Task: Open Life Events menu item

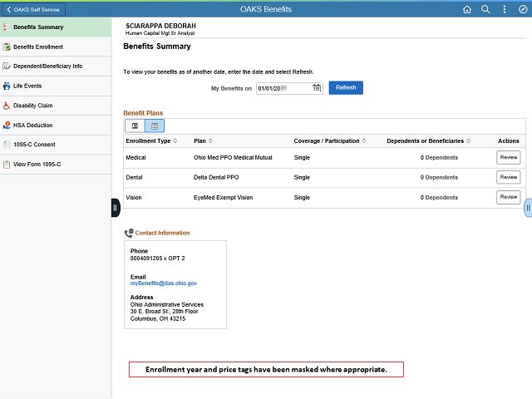Action: tap(56, 86)
